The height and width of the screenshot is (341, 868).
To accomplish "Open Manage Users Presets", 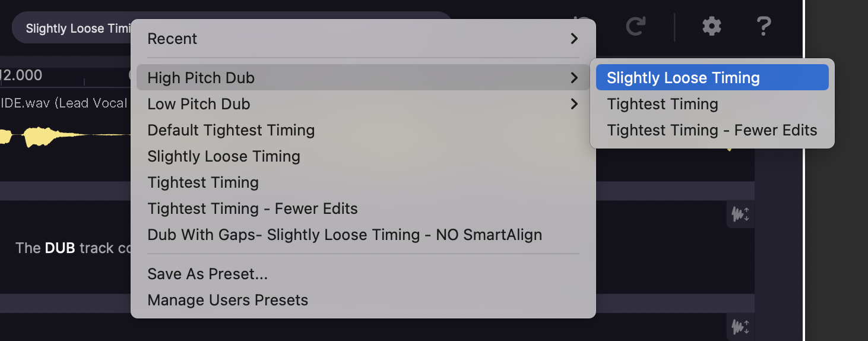I will [x=227, y=300].
